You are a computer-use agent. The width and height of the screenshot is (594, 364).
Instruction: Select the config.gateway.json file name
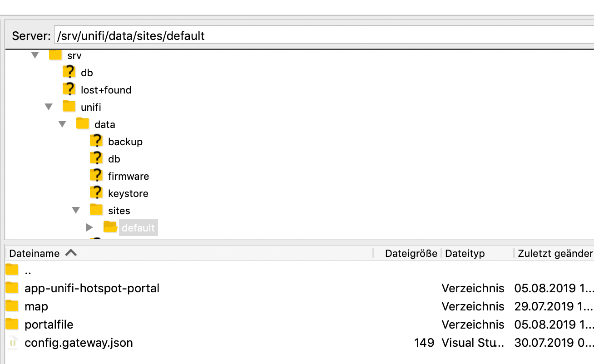[79, 343]
